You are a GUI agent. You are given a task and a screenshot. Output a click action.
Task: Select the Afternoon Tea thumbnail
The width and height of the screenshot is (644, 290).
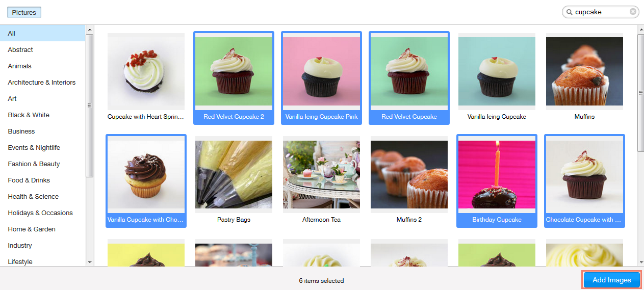coord(321,180)
